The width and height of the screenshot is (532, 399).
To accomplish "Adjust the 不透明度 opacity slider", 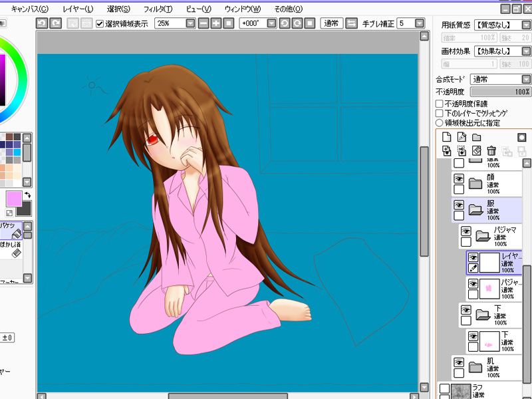I will tap(500, 92).
